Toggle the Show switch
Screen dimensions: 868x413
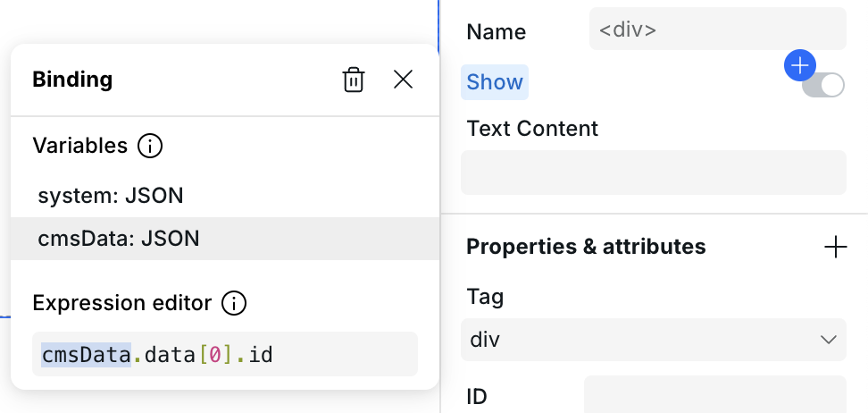click(x=823, y=86)
